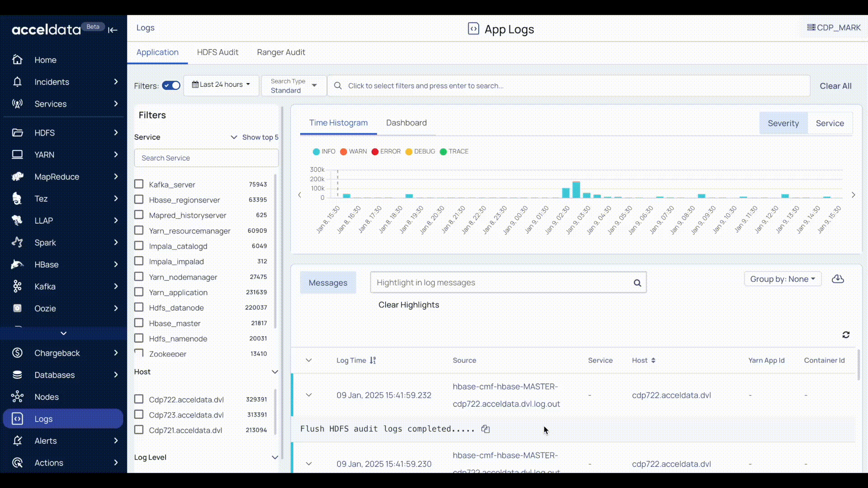
Task: Click the Kafka icon in sidebar
Action: 17,286
